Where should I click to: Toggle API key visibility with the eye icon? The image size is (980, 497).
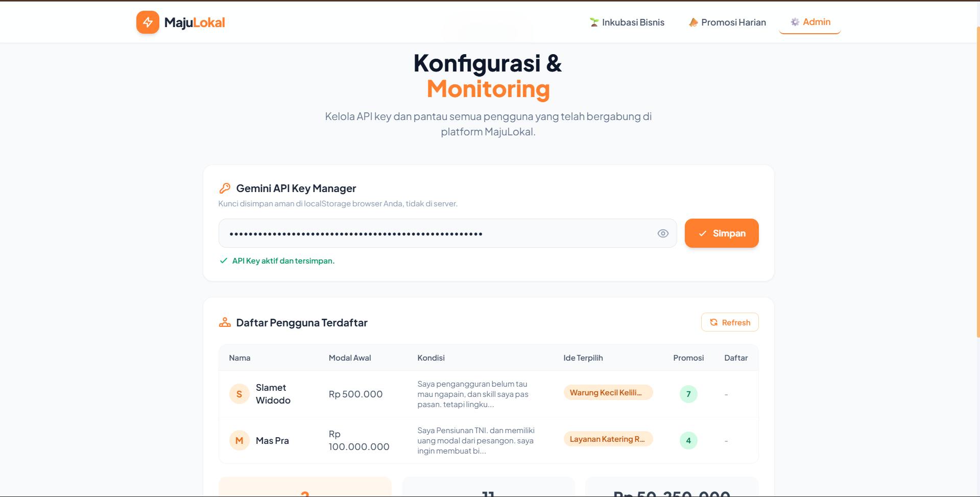(663, 233)
